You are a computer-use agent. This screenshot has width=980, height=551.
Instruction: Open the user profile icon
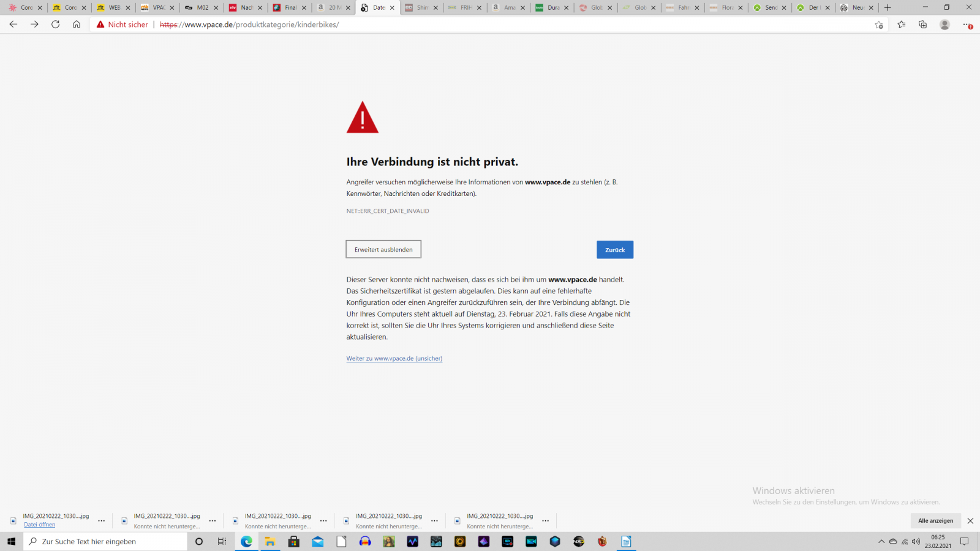click(944, 24)
